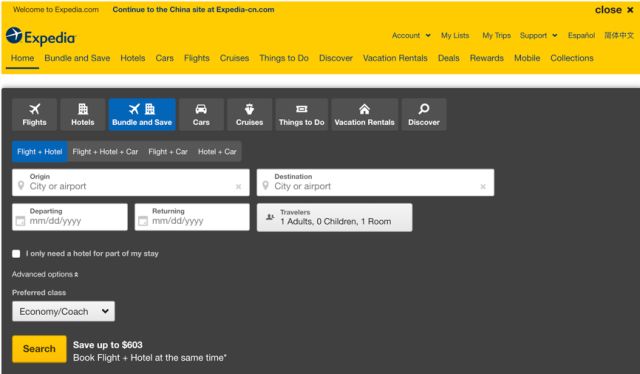Open the Account dropdown menu
Screen dimensions: 640x374
click(x=411, y=36)
